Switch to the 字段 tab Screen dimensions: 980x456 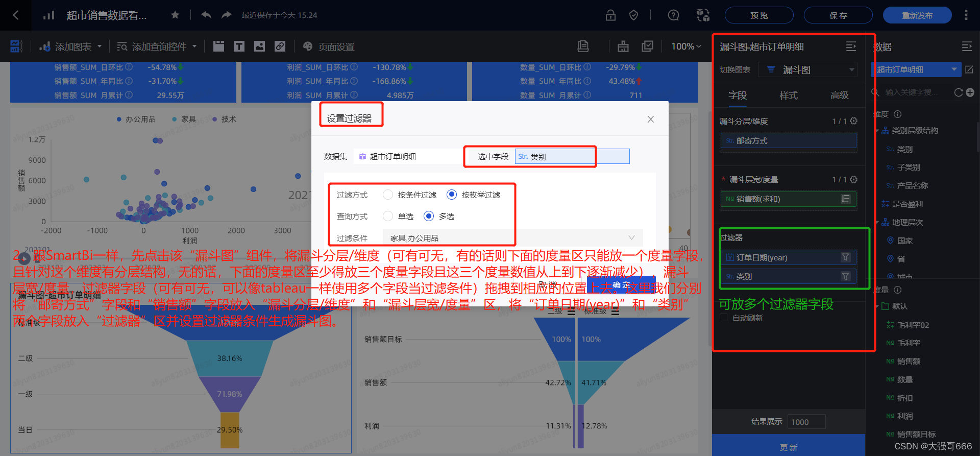click(738, 95)
